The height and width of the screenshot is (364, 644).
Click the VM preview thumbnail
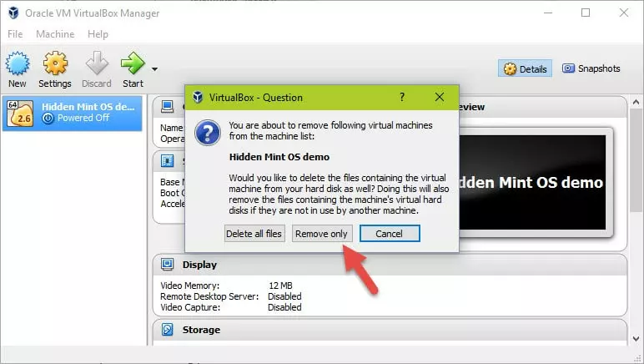(x=532, y=182)
